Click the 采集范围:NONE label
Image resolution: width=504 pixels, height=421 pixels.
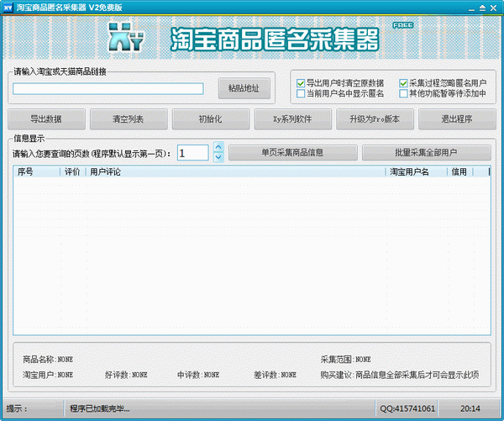point(345,360)
